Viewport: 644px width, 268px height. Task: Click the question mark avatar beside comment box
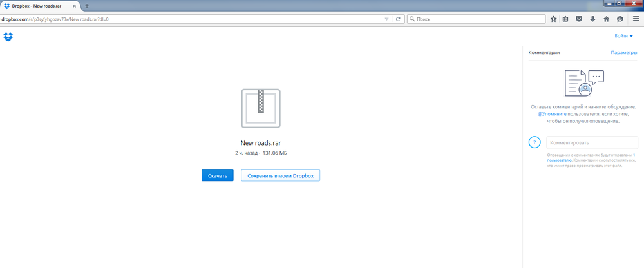coord(535,142)
